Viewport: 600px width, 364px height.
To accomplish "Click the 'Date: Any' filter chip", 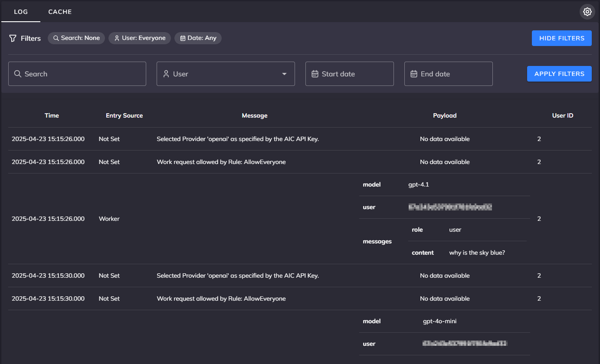I will tap(198, 38).
